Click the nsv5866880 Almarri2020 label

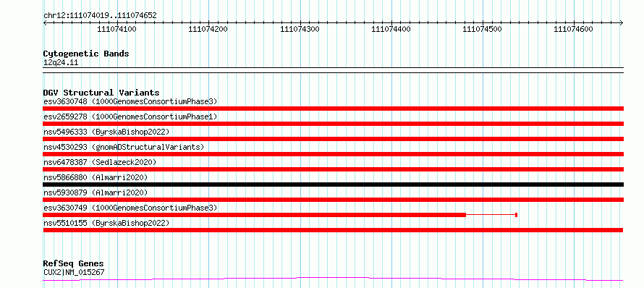tap(95, 177)
